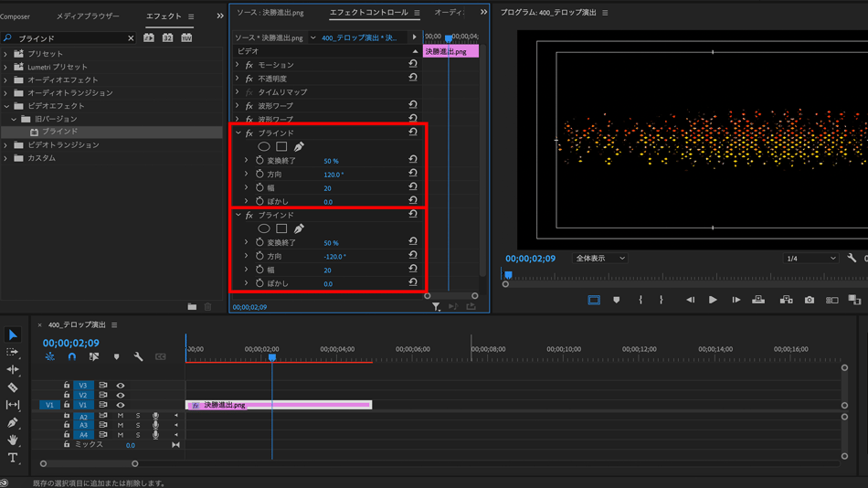This screenshot has height=488, width=868.
Task: Select the Razor tool
Action: [13, 387]
